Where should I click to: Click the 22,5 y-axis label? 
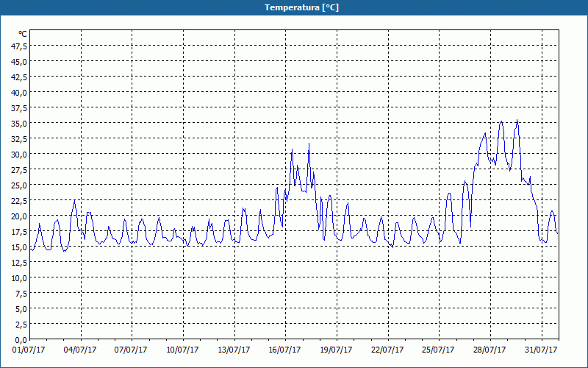[x=20, y=201]
